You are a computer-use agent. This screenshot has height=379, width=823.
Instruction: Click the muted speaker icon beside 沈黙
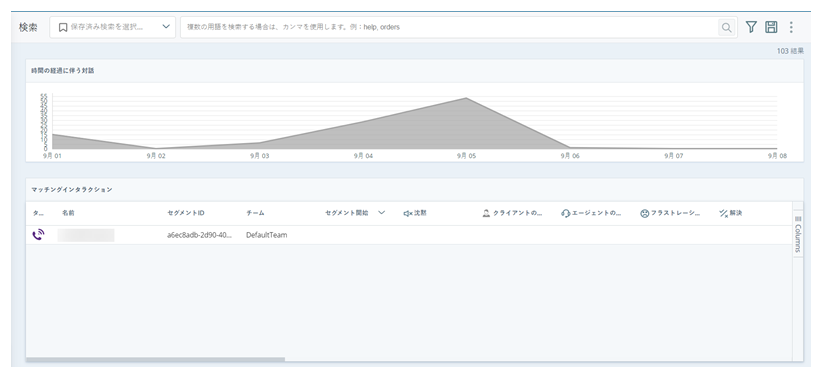(407, 214)
